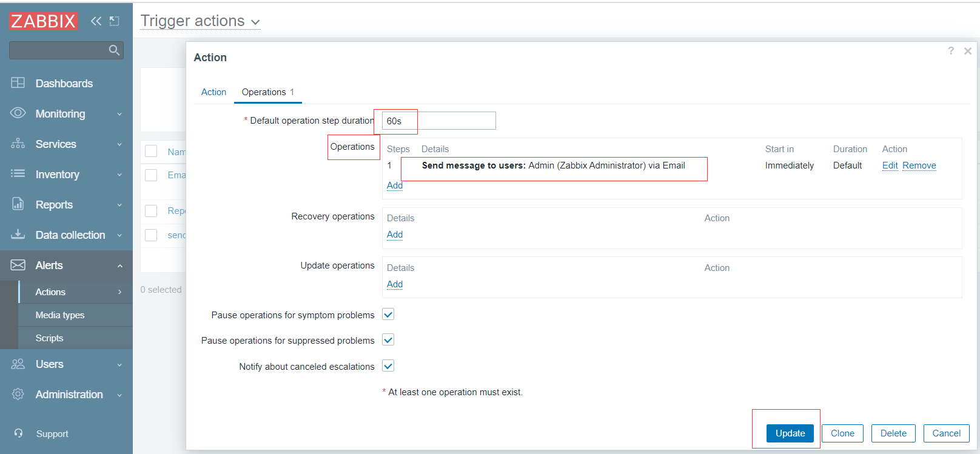The height and width of the screenshot is (454, 980).
Task: Check the checkbox beside the Ema row
Action: [x=151, y=175]
